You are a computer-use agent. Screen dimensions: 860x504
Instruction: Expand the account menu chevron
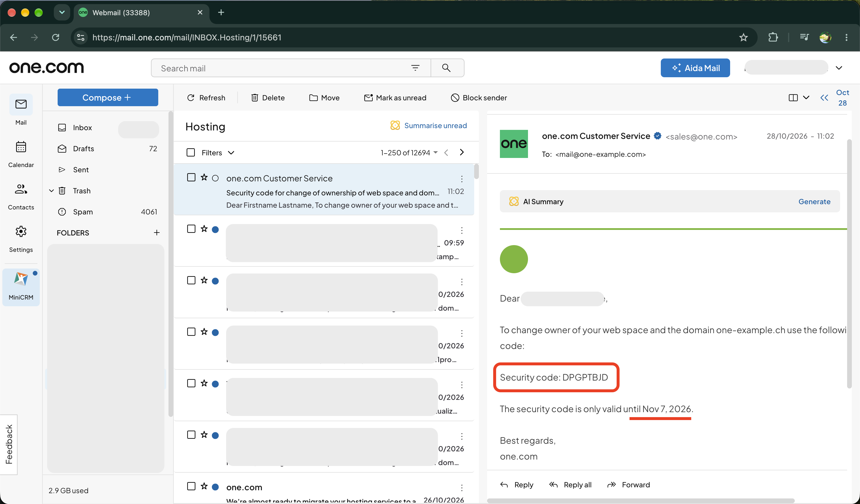click(x=839, y=68)
